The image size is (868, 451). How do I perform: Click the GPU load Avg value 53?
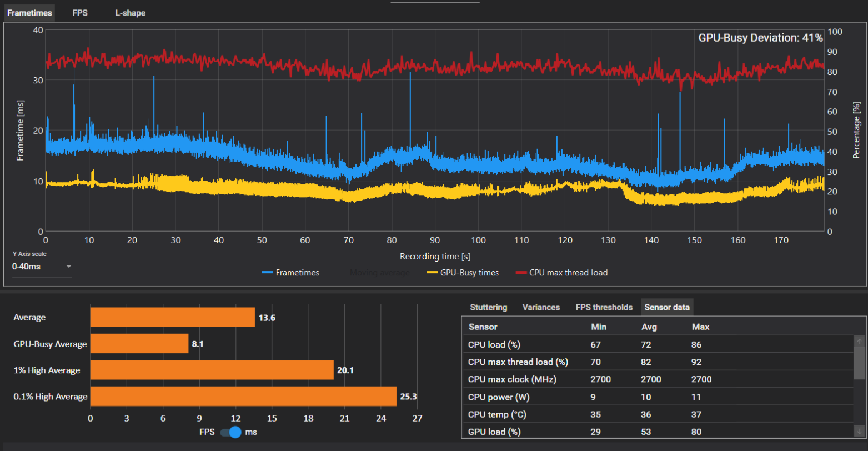tap(646, 432)
